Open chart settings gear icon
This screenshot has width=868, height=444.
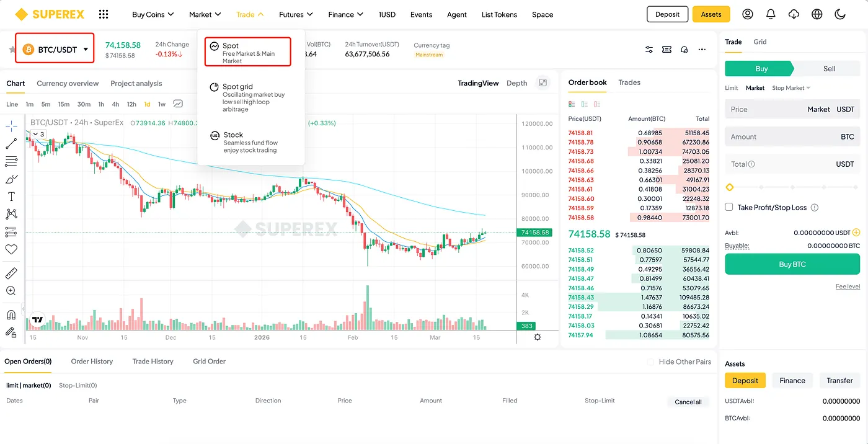pyautogui.click(x=538, y=337)
